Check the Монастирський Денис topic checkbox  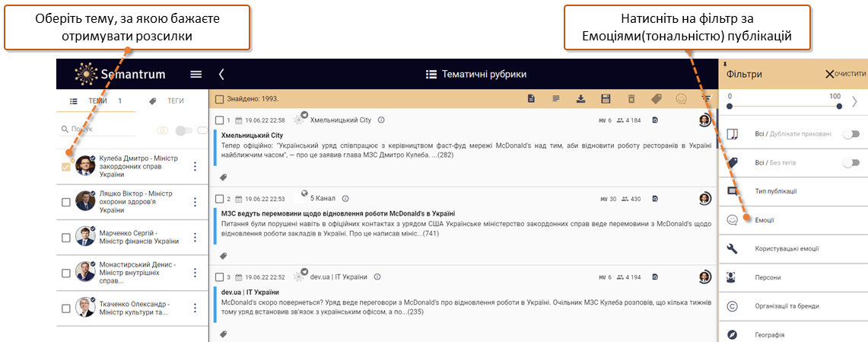(66, 273)
